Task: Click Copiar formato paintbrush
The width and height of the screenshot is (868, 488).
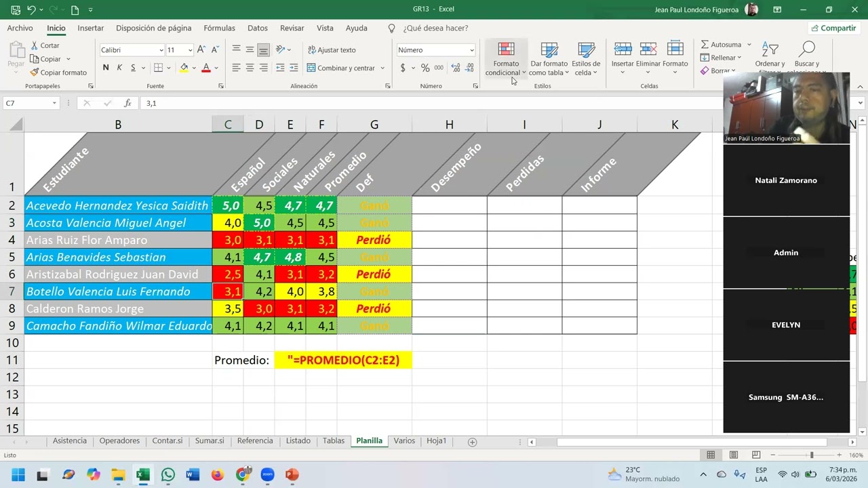Action: click(58, 73)
